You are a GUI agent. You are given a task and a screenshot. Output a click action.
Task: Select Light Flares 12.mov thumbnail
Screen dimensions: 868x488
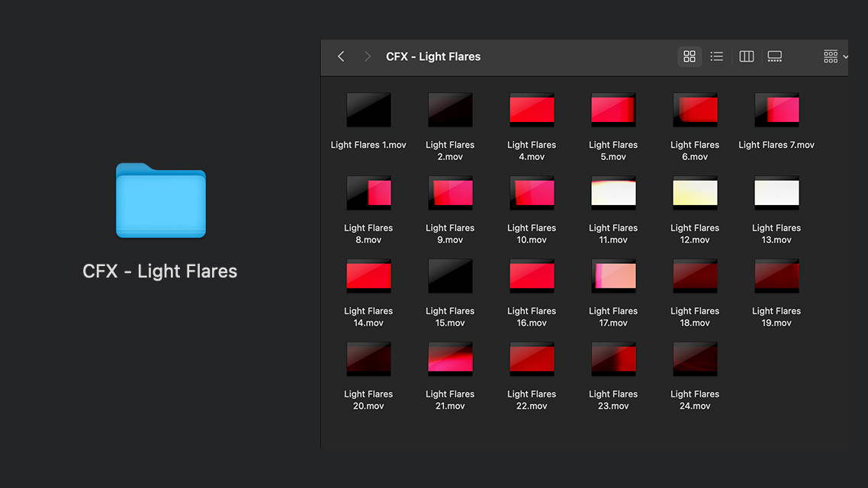pos(695,193)
